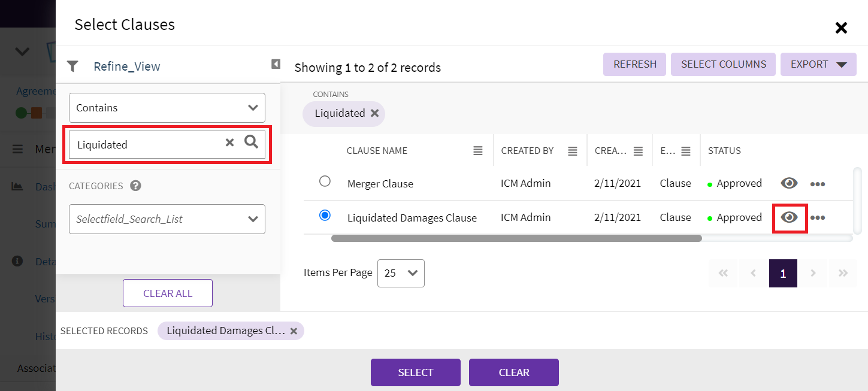
Task: Open the Clause Name column menu icon
Action: (x=477, y=151)
